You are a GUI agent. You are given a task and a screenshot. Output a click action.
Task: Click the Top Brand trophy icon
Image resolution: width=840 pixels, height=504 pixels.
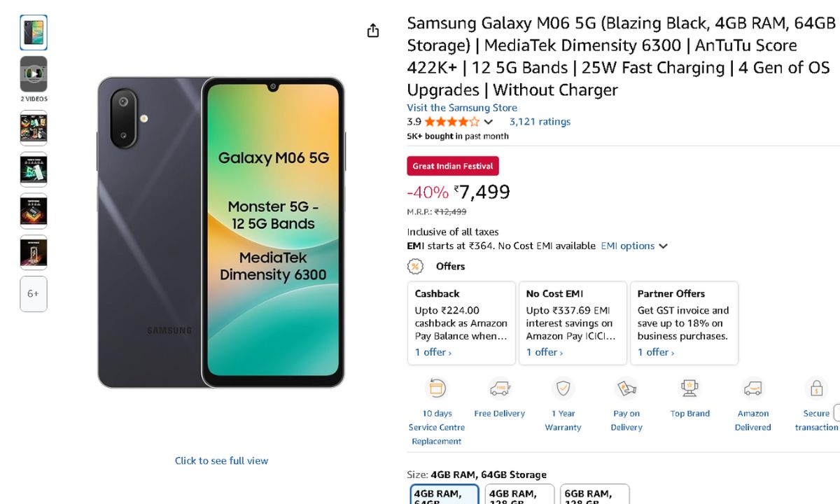[689, 388]
